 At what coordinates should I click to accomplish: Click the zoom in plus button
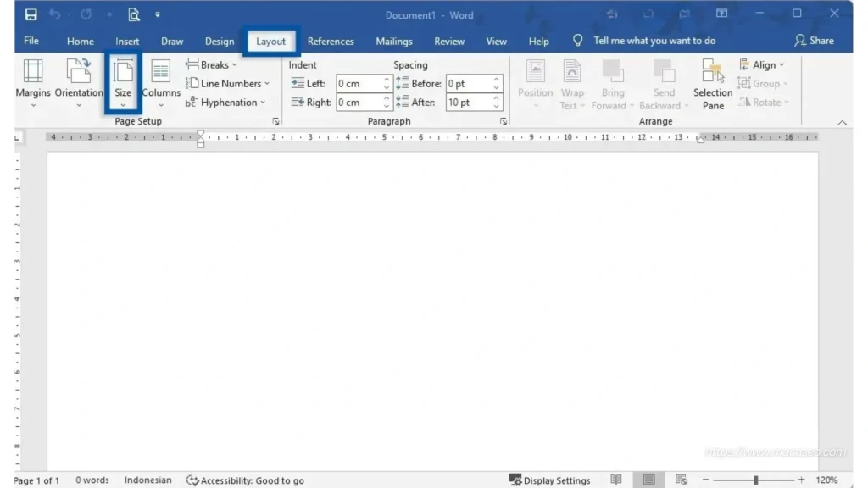pyautogui.click(x=802, y=480)
